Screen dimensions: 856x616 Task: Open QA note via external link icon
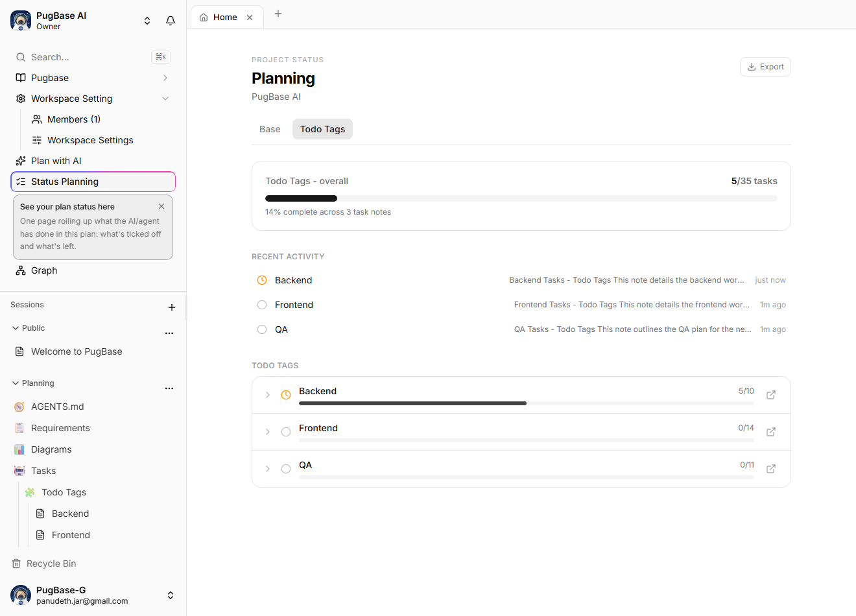[771, 469]
